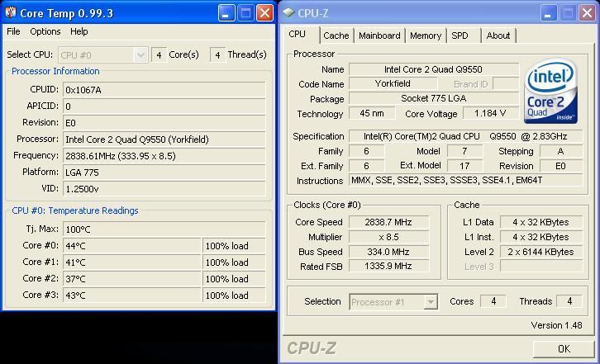Click the Thread(s) count box in Core Temp
600x364 pixels.
click(x=217, y=55)
